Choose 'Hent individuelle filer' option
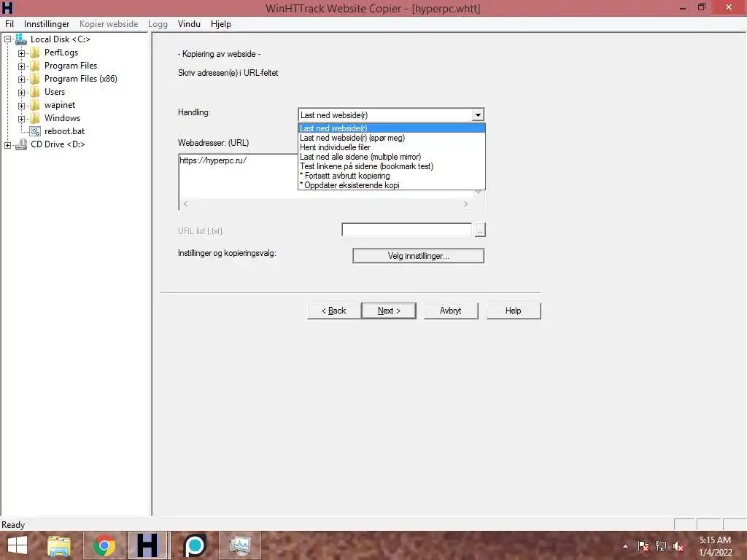 click(x=391, y=147)
